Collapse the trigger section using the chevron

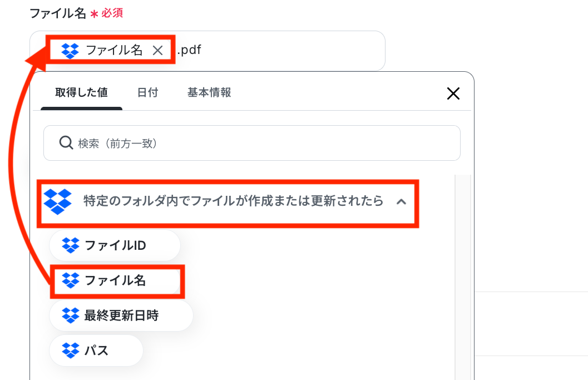(x=401, y=202)
